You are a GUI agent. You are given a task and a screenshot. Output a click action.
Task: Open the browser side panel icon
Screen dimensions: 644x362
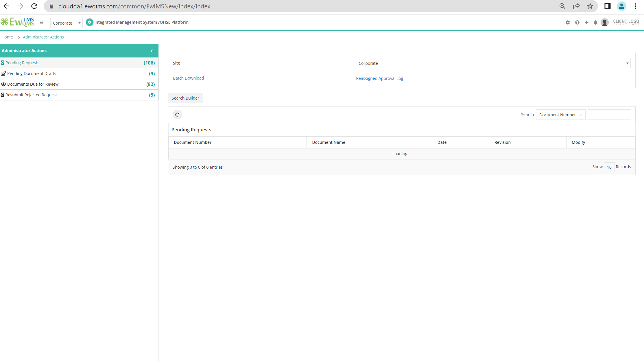607,6
